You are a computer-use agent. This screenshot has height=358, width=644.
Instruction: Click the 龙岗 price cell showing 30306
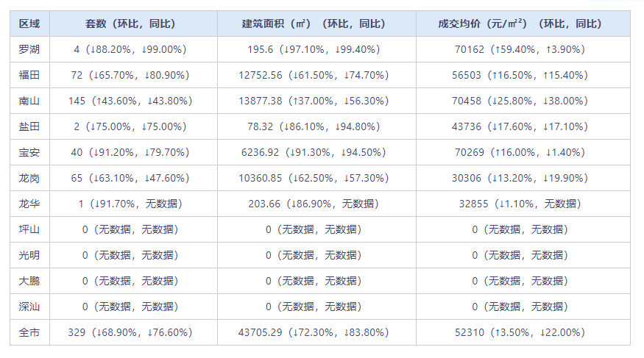[x=520, y=178]
